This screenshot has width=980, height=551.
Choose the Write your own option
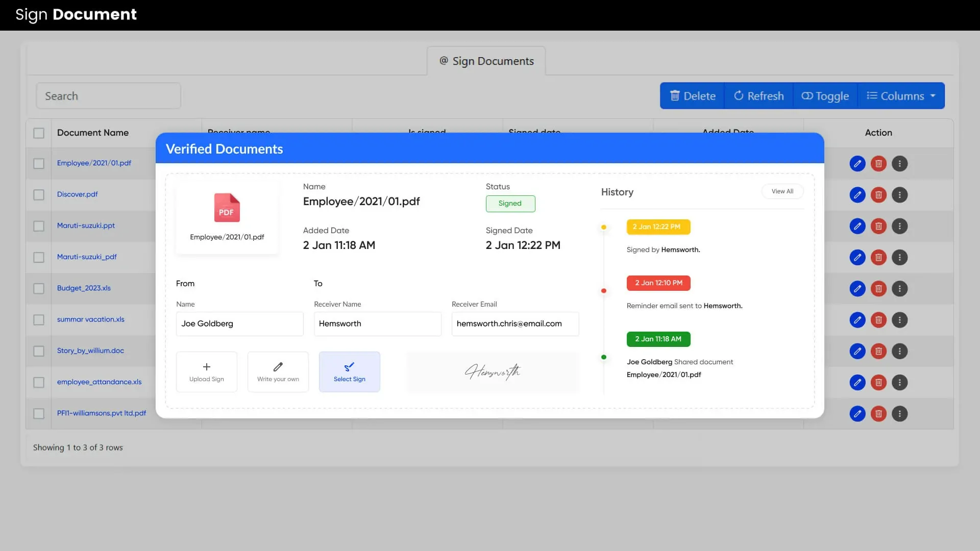pyautogui.click(x=278, y=372)
